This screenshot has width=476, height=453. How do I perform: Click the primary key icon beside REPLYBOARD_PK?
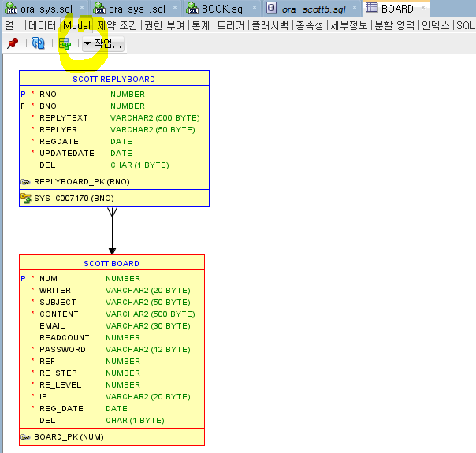point(25,182)
